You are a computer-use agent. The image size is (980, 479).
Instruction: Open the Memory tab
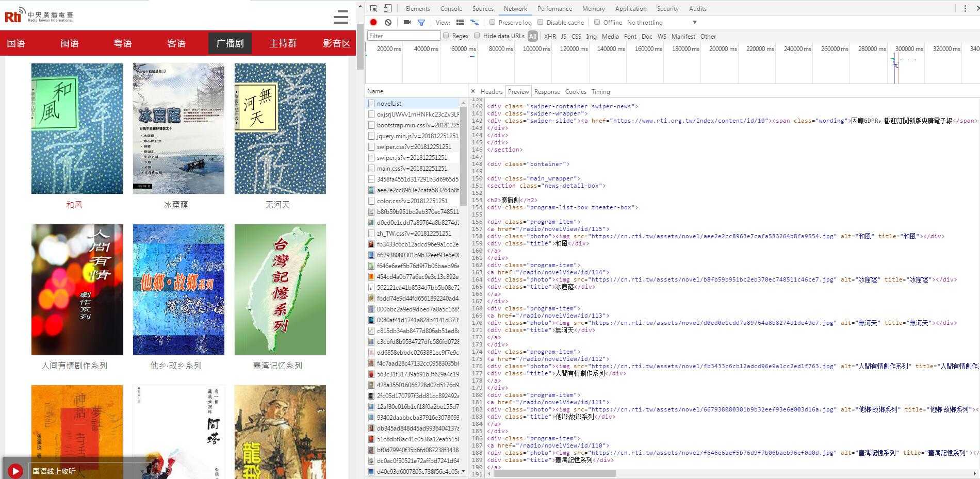pyautogui.click(x=594, y=8)
